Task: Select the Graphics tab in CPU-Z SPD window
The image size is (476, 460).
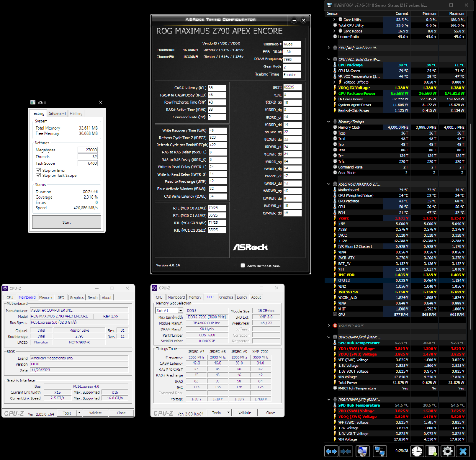Action: (226, 297)
